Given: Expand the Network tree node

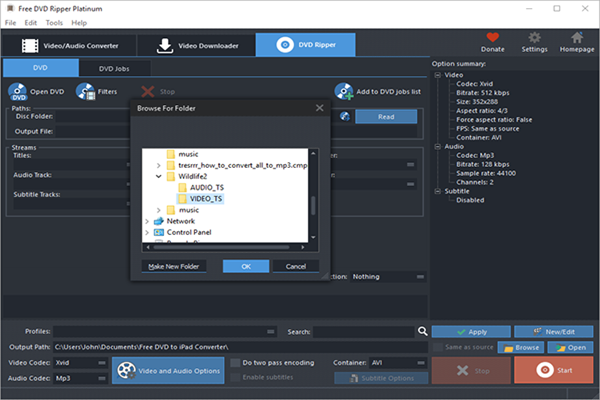Looking at the screenshot, I should [x=148, y=221].
